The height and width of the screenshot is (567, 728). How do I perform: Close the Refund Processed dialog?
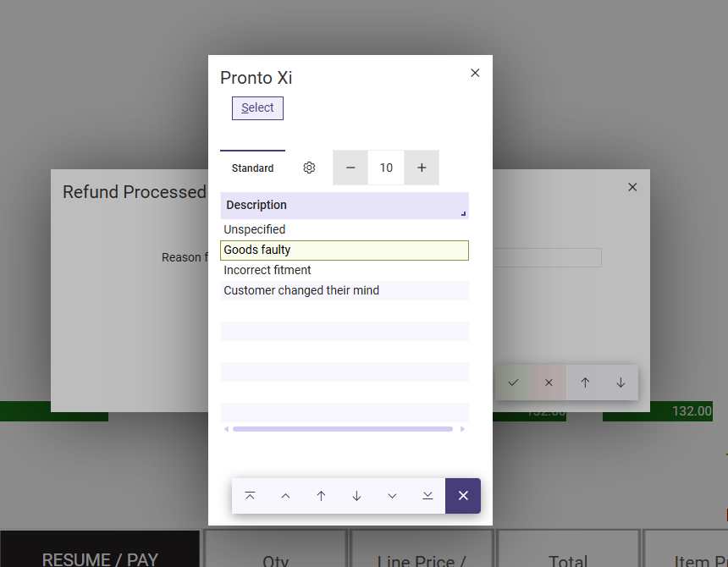[x=632, y=187]
